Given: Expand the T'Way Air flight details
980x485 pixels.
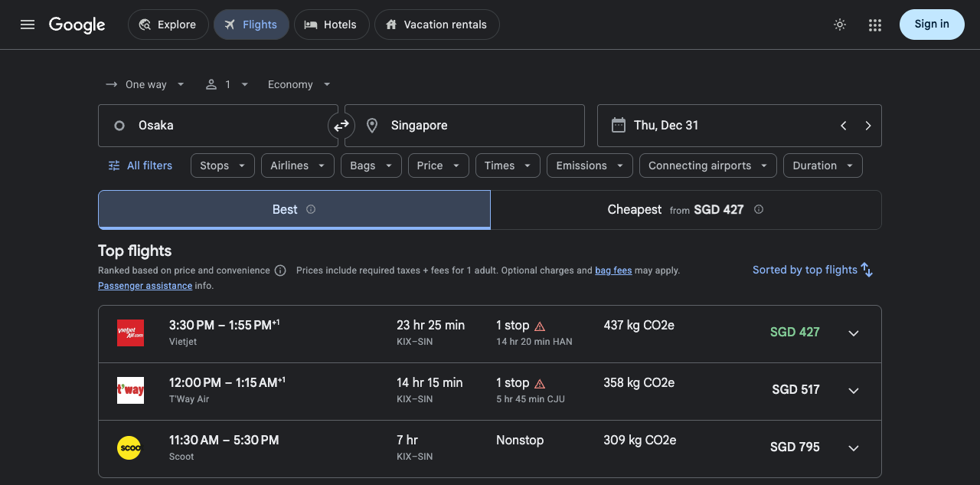Looking at the screenshot, I should 854,391.
